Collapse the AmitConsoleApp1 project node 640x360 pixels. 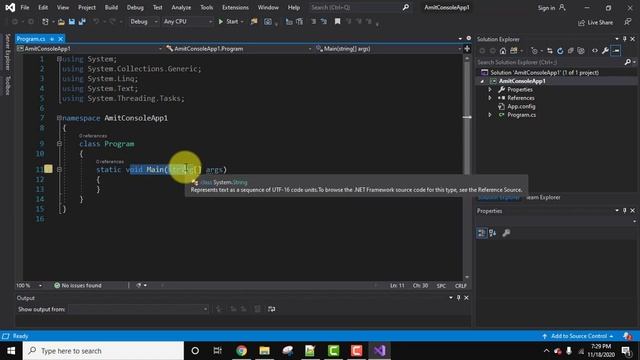[x=482, y=81]
